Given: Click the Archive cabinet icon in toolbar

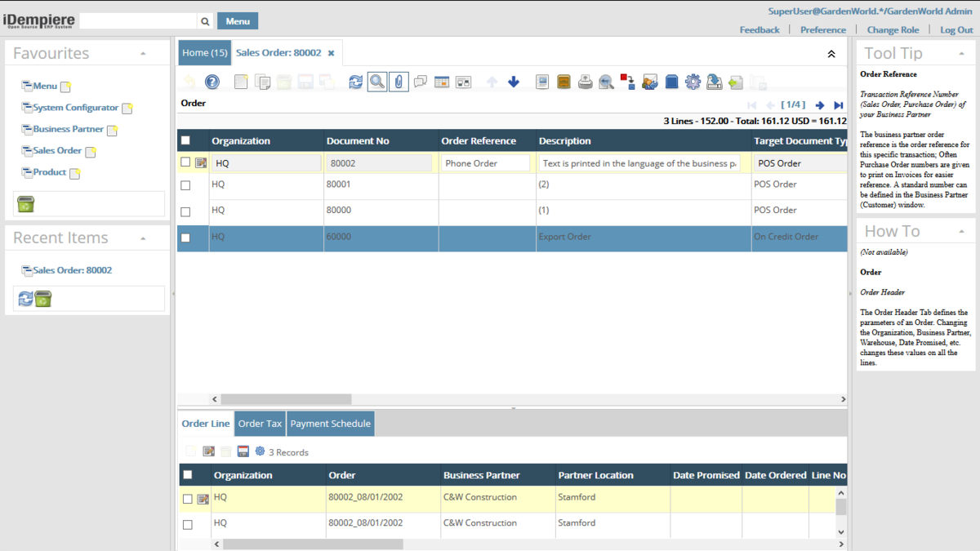Looking at the screenshot, I should tap(563, 82).
